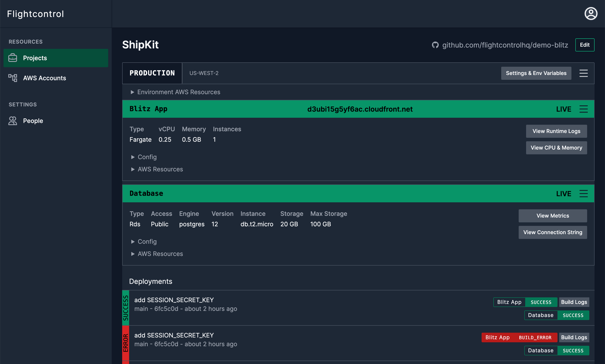Open Settings & Env Variables
The width and height of the screenshot is (605, 364).
(536, 73)
